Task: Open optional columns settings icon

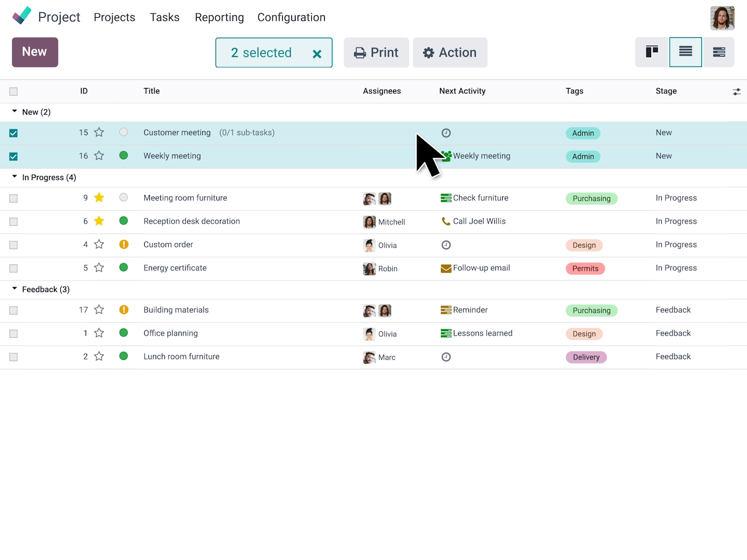Action: [x=737, y=92]
